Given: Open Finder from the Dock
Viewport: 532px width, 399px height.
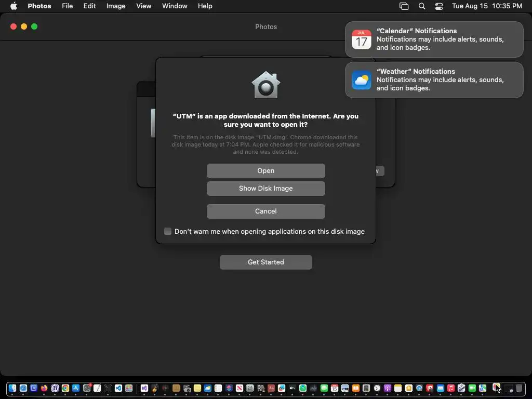Looking at the screenshot, I should tap(12, 388).
